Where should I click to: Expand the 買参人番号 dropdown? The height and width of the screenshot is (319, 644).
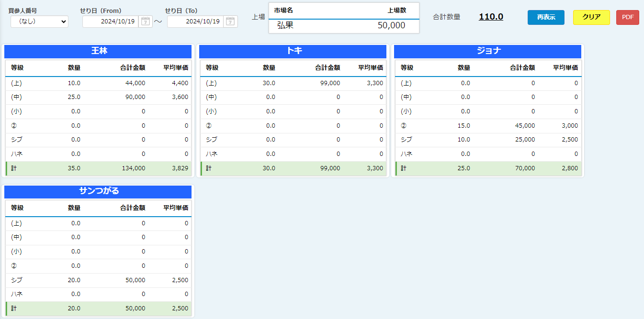coord(39,22)
